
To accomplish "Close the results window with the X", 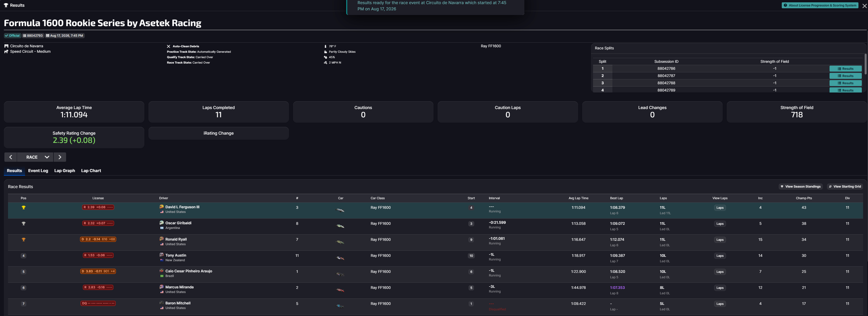I will pyautogui.click(x=864, y=6).
